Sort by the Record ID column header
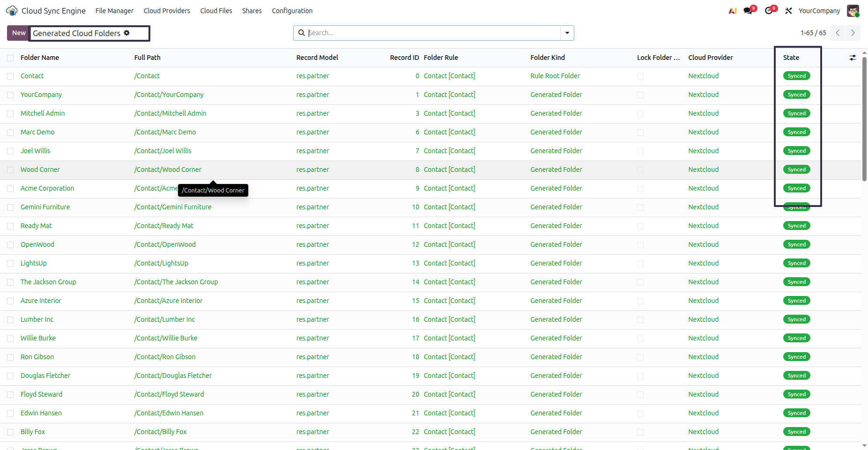 tap(404, 58)
